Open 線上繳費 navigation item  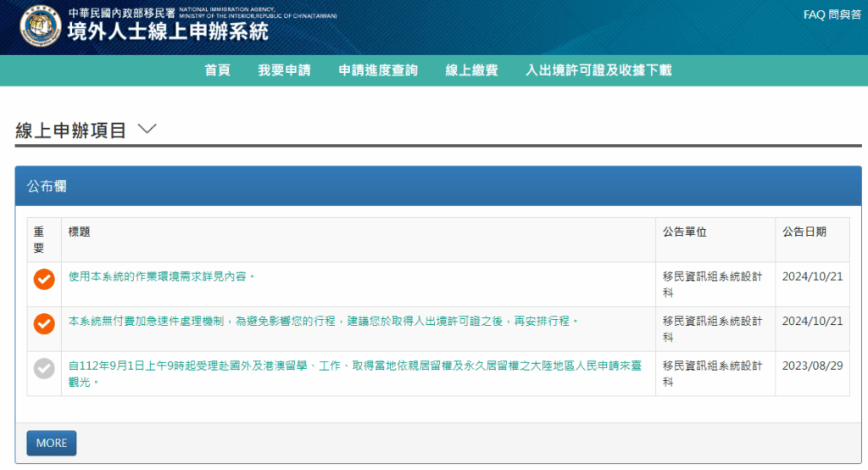pyautogui.click(x=471, y=70)
